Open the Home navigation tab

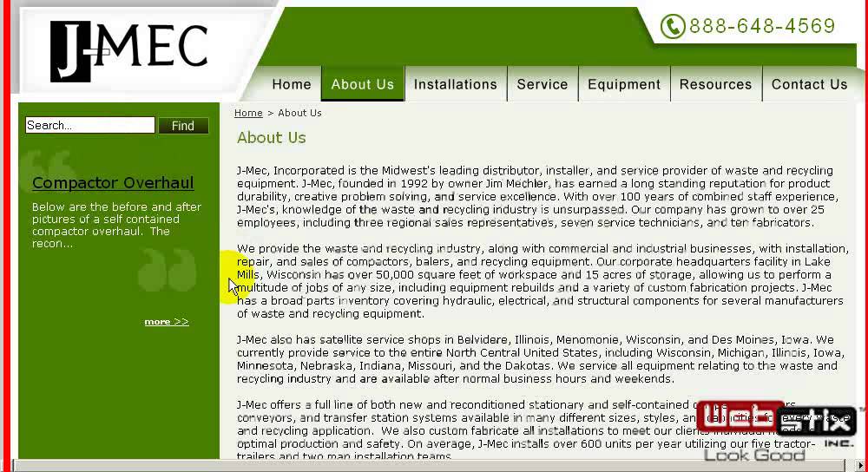point(291,84)
